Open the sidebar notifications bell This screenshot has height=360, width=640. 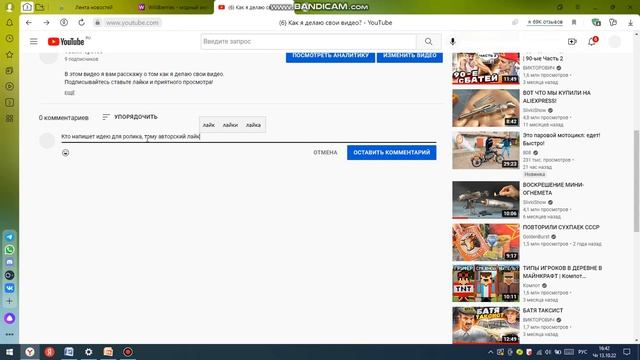(9, 22)
